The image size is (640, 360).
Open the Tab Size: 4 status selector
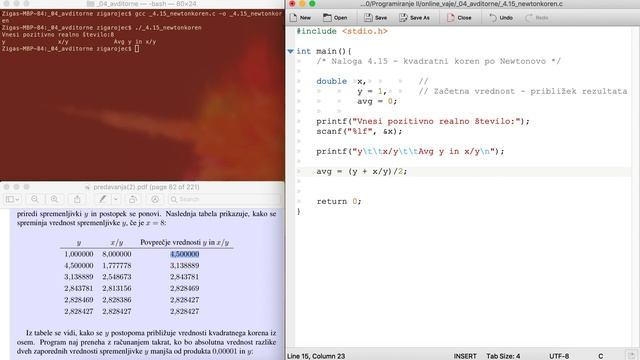pos(503,356)
